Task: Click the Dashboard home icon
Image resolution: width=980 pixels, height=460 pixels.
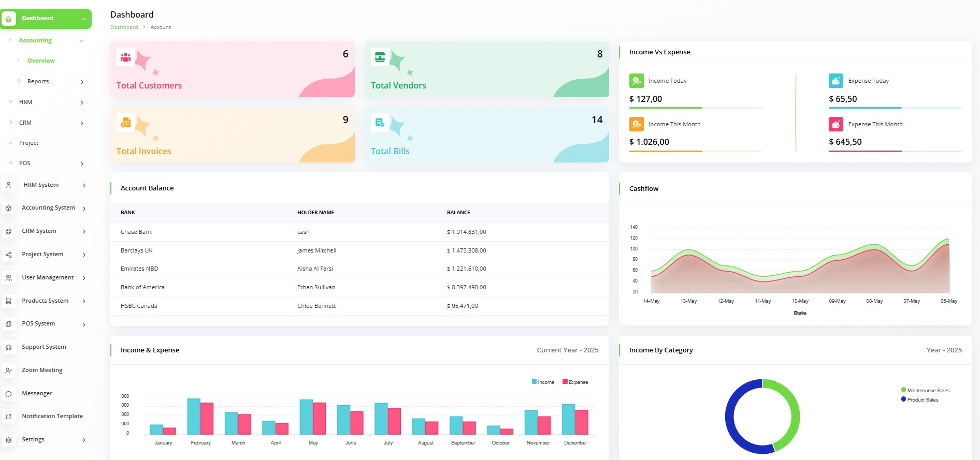Action: (8, 19)
